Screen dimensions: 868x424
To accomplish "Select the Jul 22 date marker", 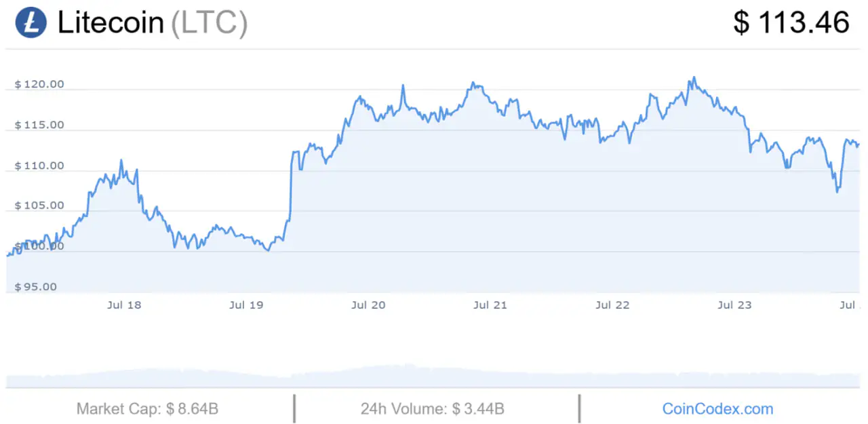I will coord(612,305).
